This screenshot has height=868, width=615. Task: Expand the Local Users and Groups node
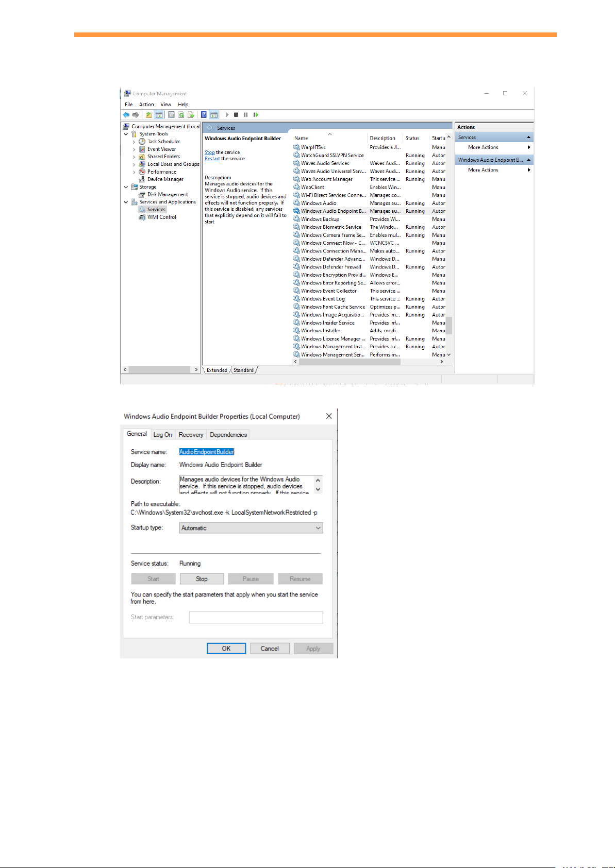(134, 164)
